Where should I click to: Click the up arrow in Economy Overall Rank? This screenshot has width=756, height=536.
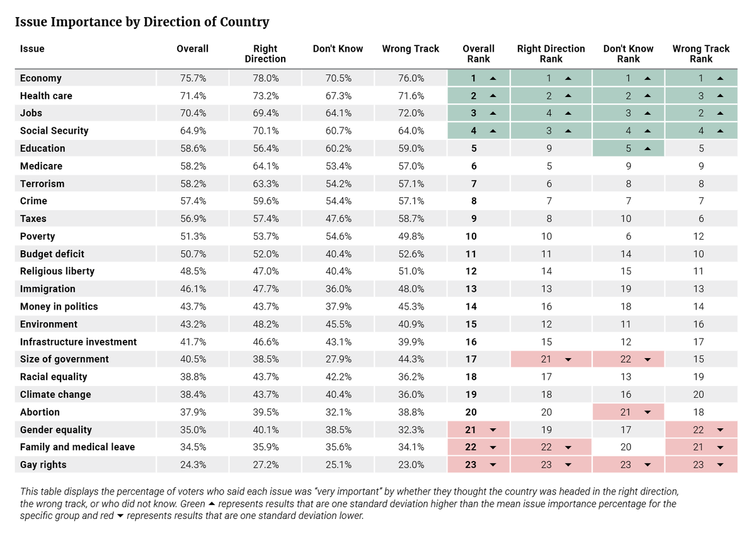click(x=493, y=78)
